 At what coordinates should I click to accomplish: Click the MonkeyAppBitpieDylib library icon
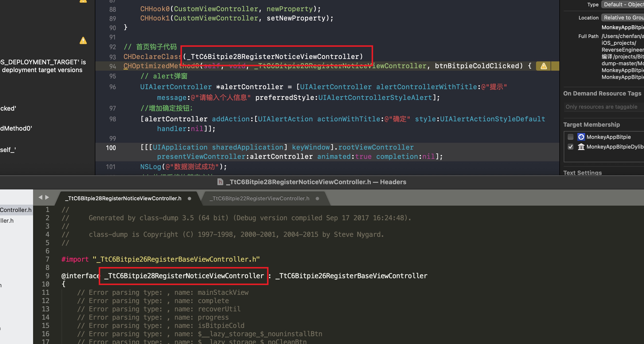(x=581, y=147)
